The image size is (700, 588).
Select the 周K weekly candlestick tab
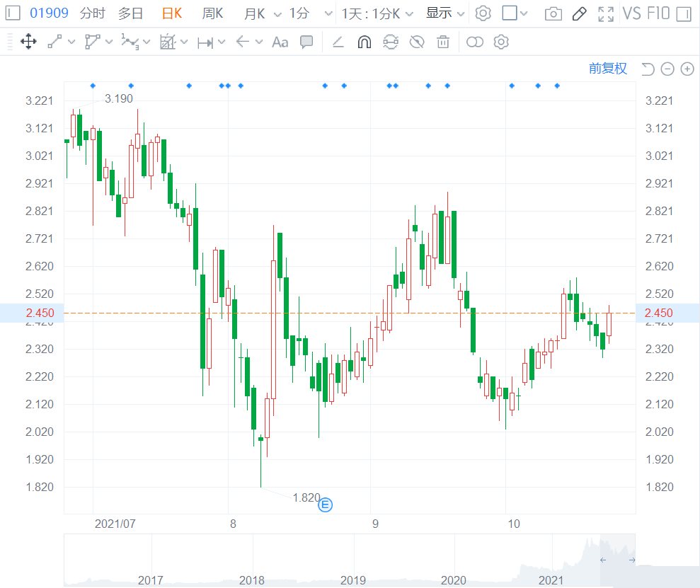(212, 13)
